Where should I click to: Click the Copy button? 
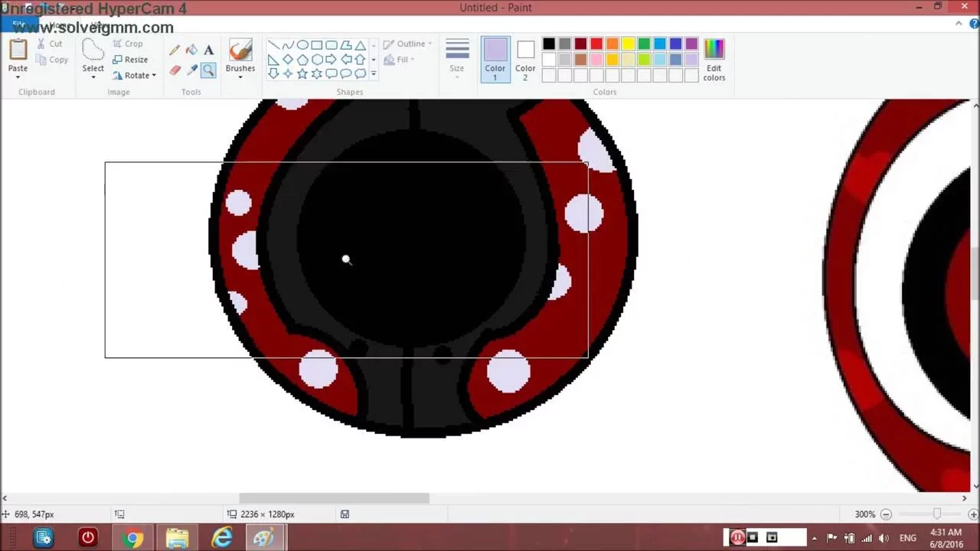coord(52,60)
